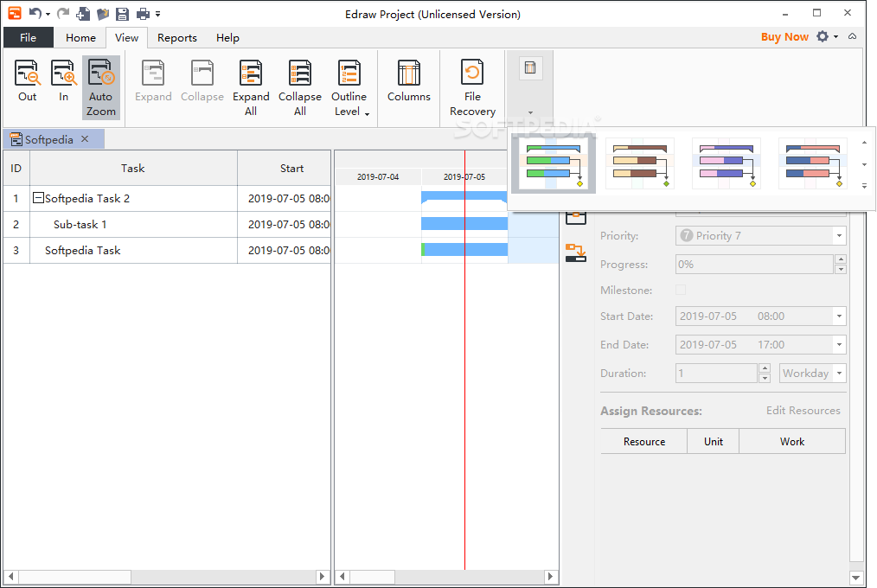The height and width of the screenshot is (588, 877).
Task: Select the Softpedia document tab
Action: point(48,139)
